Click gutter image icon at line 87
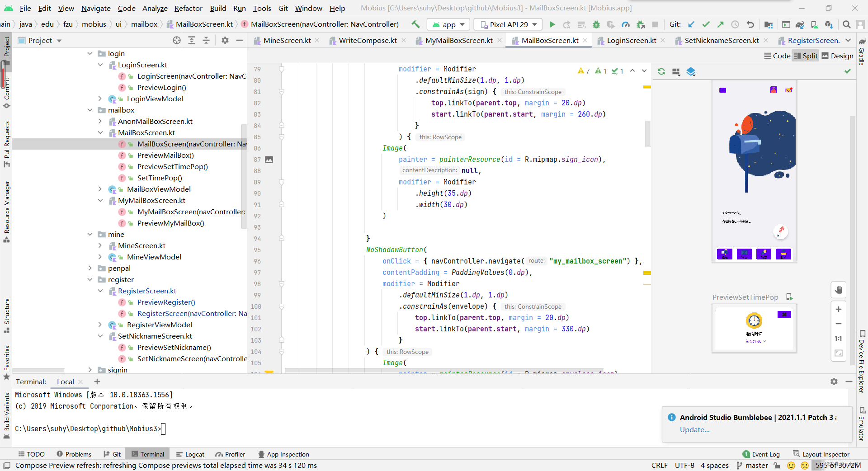 pyautogui.click(x=269, y=160)
